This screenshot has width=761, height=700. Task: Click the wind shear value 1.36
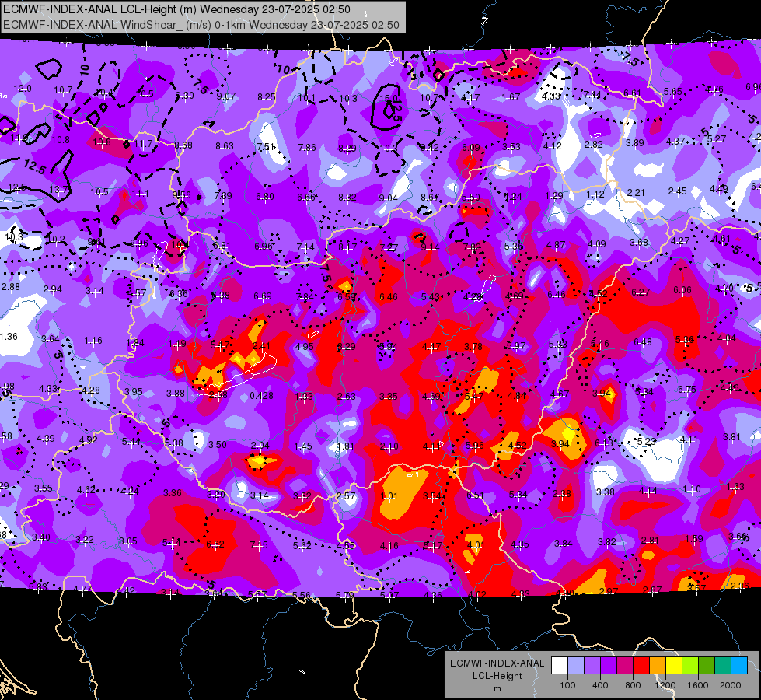9,337
